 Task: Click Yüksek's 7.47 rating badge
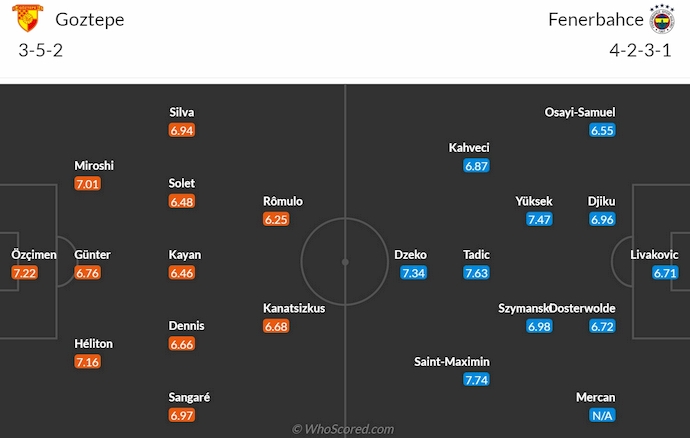tap(539, 219)
